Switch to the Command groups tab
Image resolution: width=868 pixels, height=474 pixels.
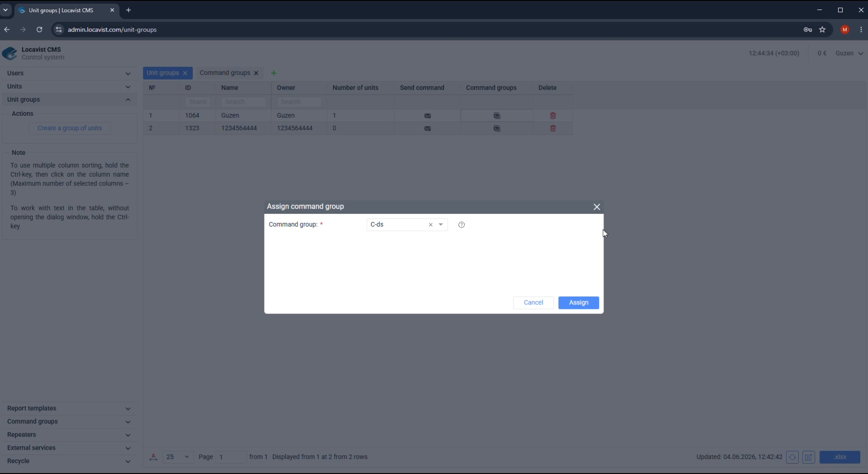tap(225, 73)
